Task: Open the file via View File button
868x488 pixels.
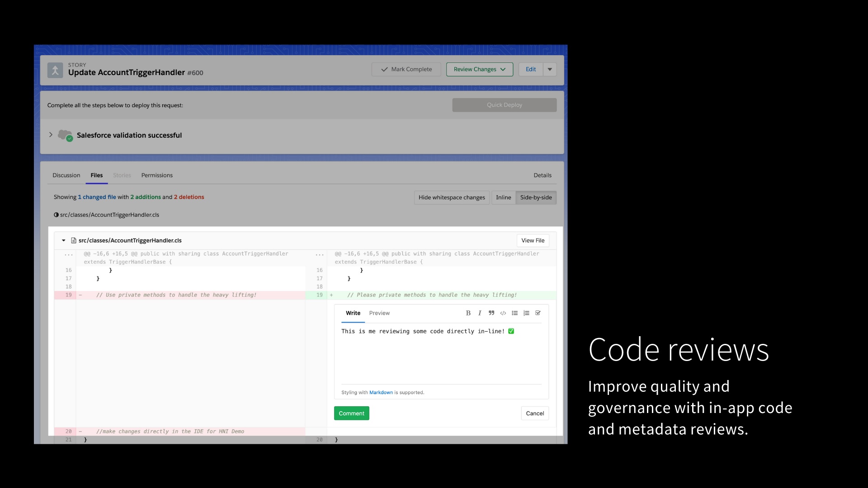Action: click(533, 240)
